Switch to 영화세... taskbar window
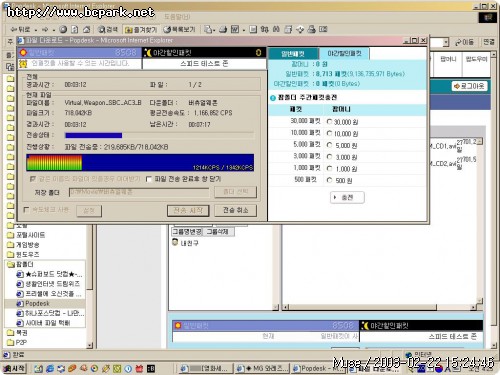This screenshot has height=375, width=500. [x=206, y=368]
